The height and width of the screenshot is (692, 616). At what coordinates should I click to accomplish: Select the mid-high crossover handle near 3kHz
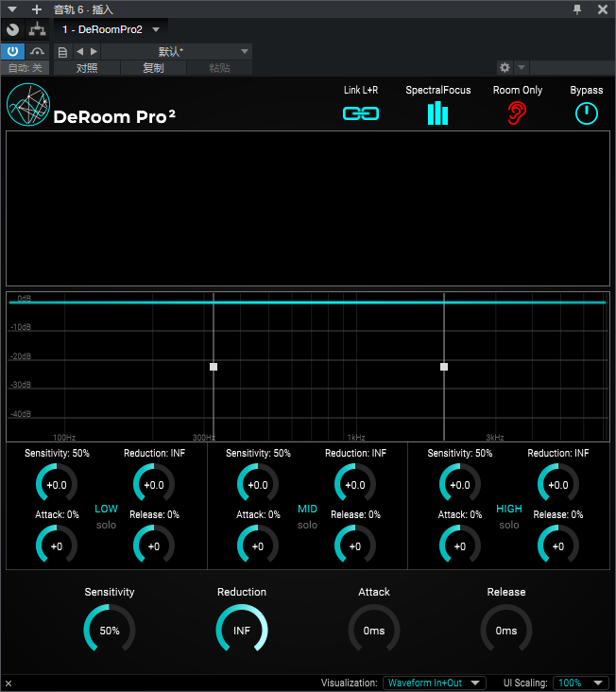coord(444,367)
